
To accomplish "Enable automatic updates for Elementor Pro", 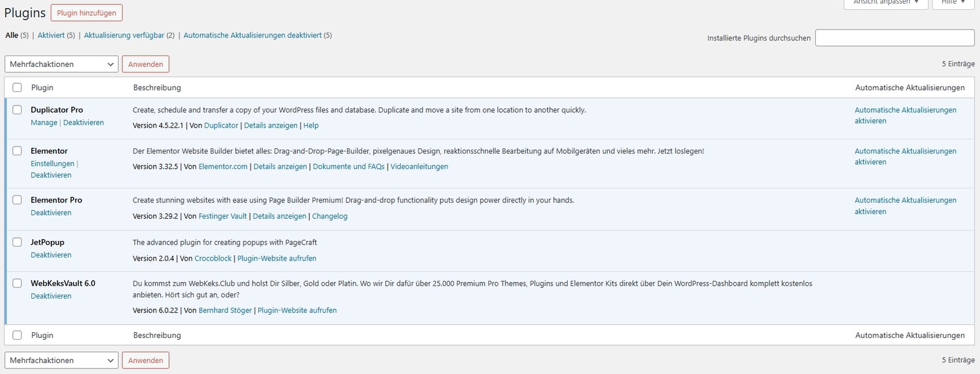I will (905, 205).
